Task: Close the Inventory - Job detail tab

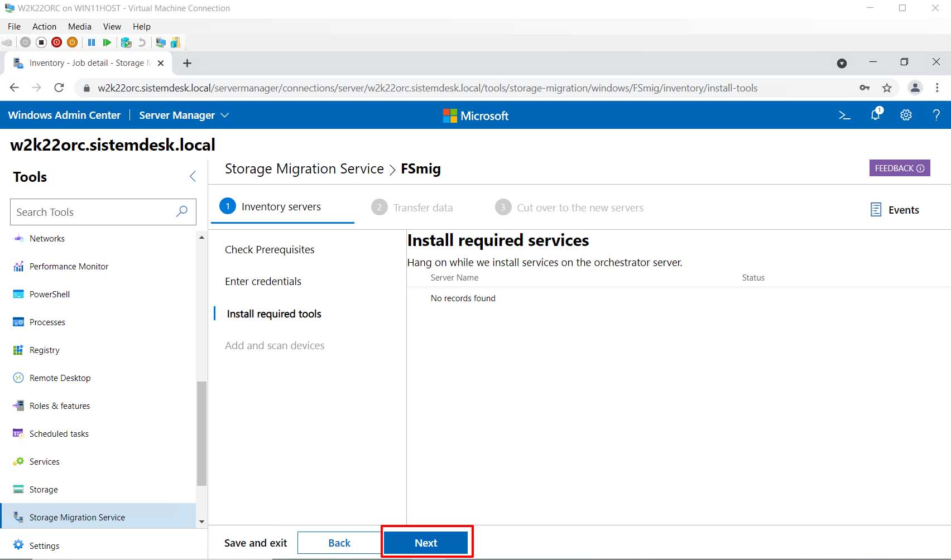Action: pos(161,63)
